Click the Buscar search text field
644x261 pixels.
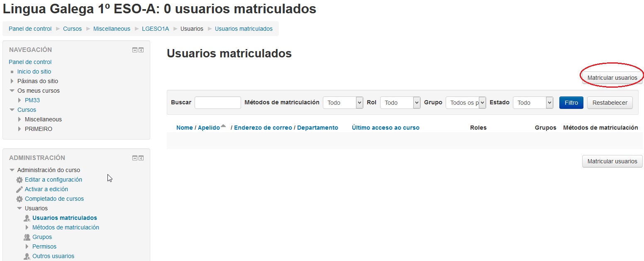(217, 103)
